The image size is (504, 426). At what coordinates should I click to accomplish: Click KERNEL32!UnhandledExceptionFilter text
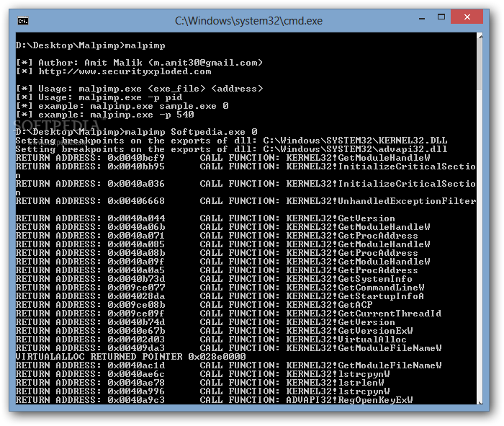381,201
